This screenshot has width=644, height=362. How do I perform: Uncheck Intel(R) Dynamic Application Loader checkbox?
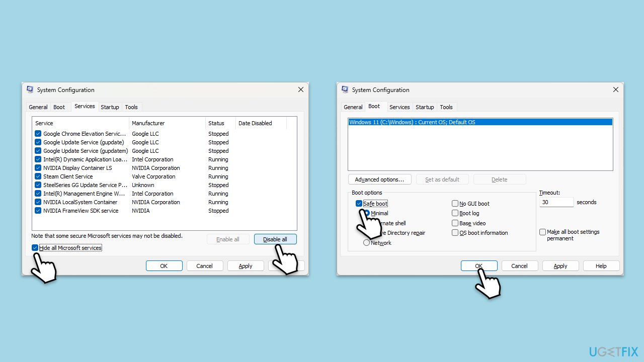point(38,159)
